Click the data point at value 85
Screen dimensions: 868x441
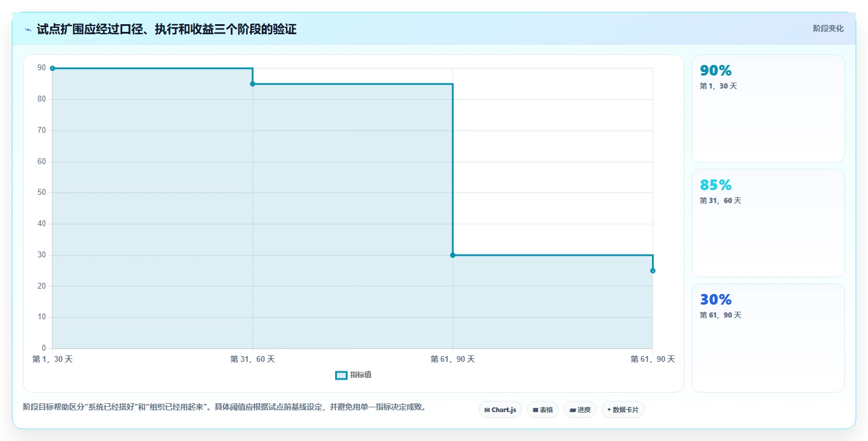coord(253,84)
